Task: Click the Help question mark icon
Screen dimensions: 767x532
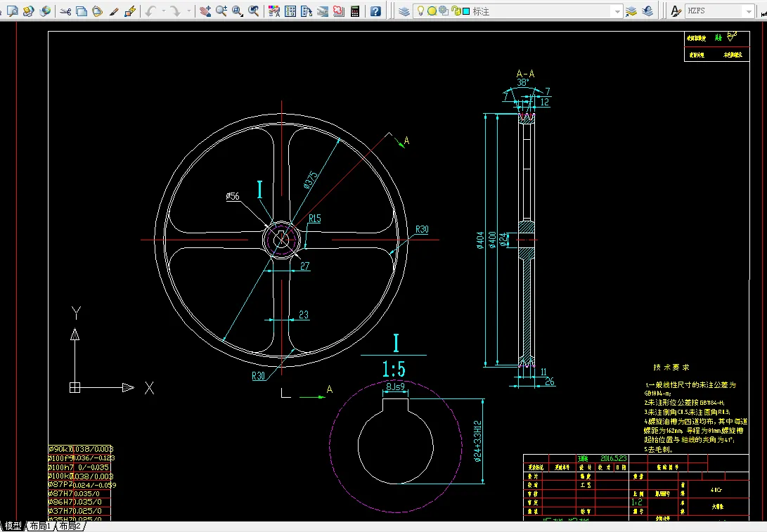Action: pos(375,11)
